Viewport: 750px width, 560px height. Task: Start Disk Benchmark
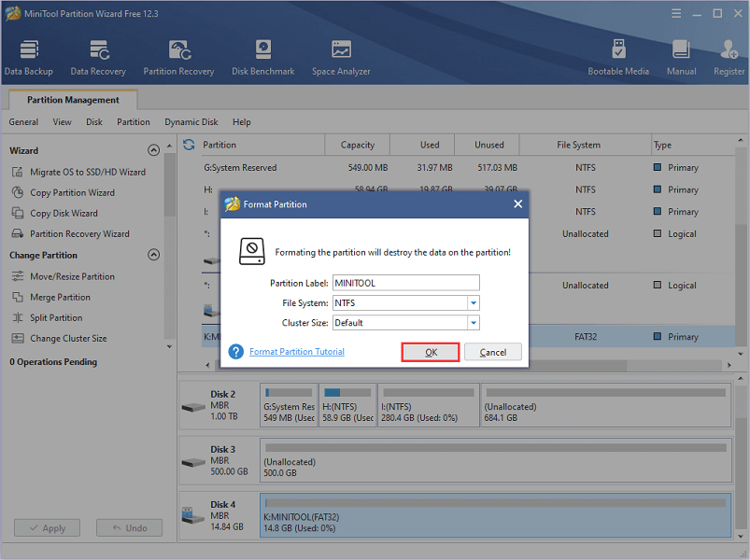point(263,57)
